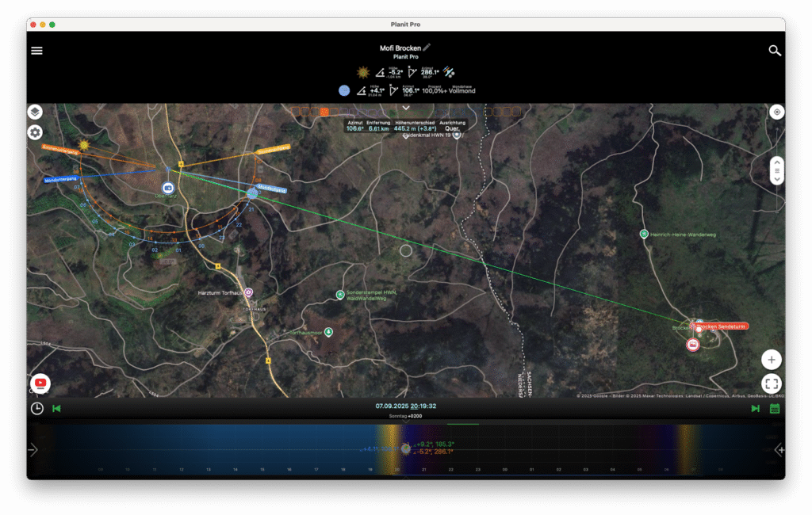Click the moon elevation +4.1° value
This screenshot has width=812, height=515.
(377, 90)
